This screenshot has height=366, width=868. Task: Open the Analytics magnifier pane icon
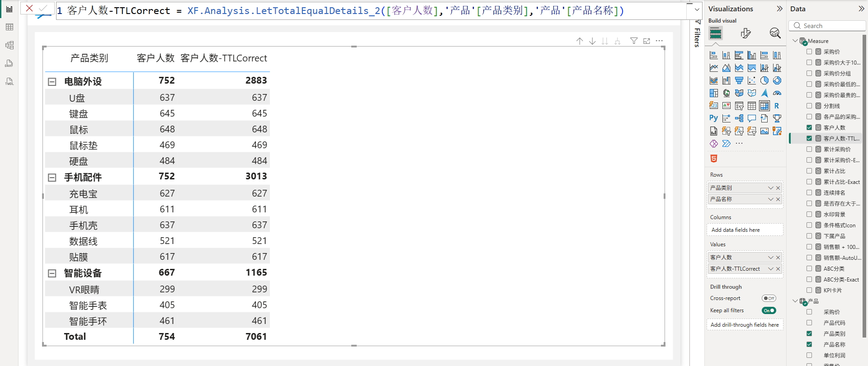coord(775,33)
